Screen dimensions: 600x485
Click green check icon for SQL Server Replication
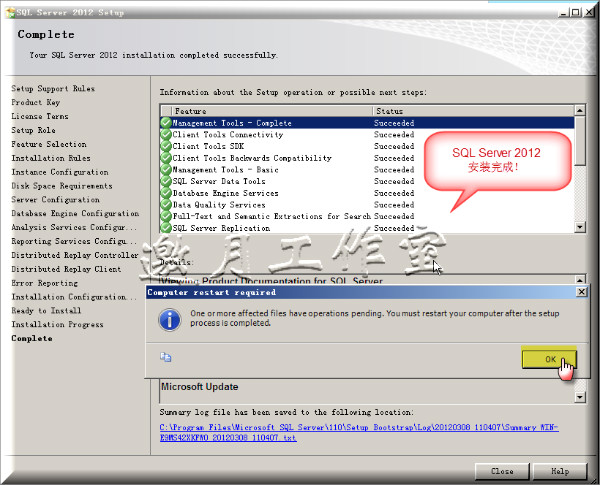coord(166,228)
